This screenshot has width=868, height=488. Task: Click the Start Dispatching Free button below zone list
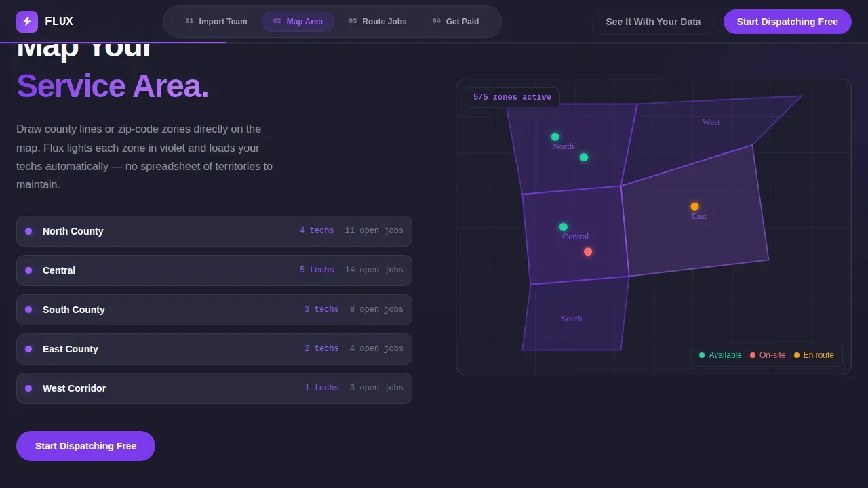pyautogui.click(x=85, y=446)
